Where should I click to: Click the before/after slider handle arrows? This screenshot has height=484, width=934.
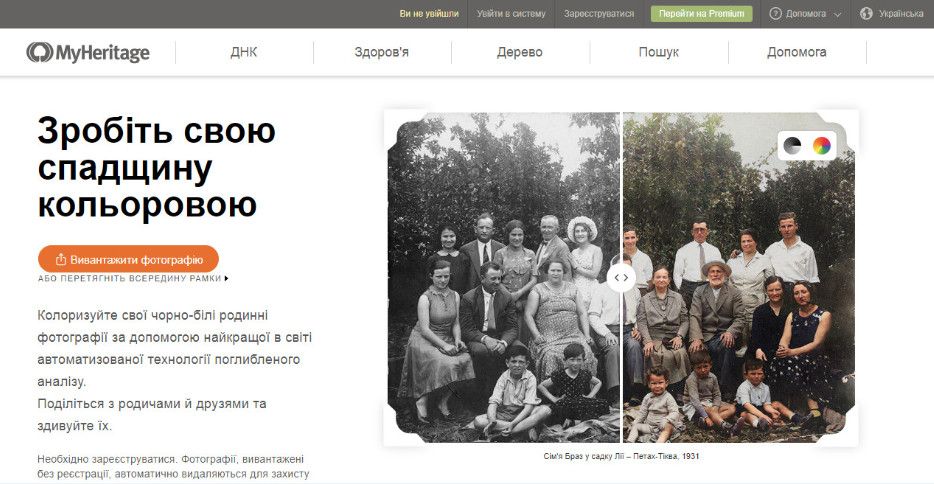click(621, 277)
